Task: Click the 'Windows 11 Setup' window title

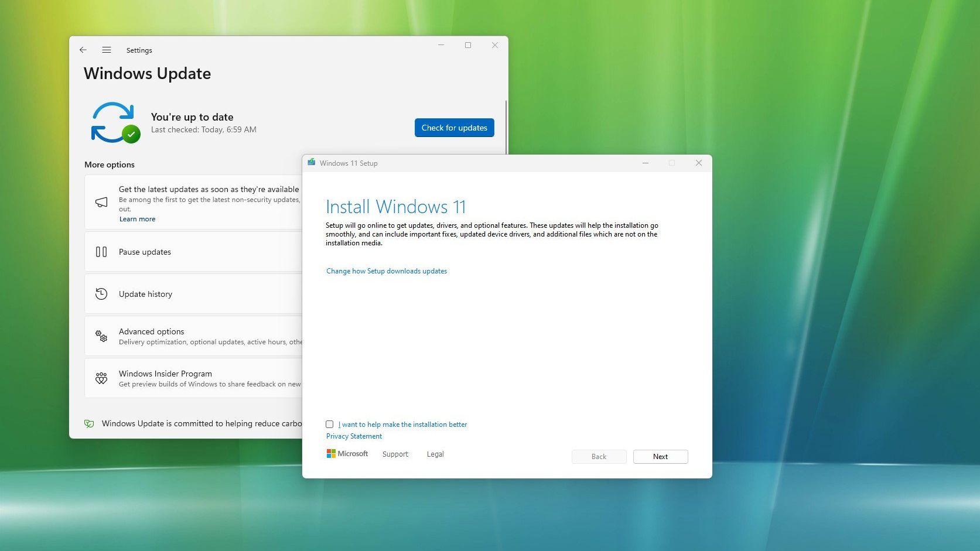Action: [x=349, y=163]
